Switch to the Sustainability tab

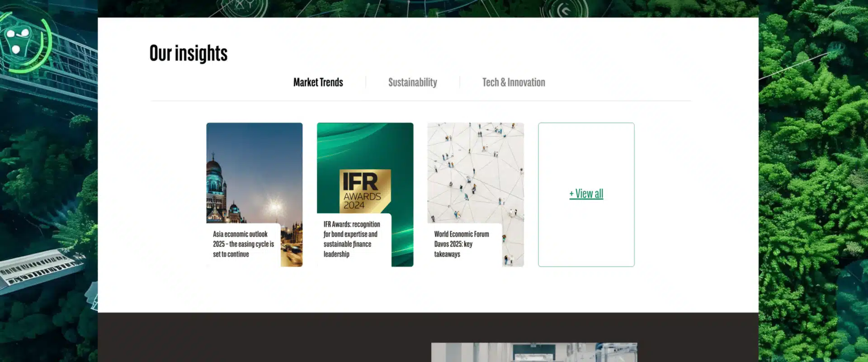(412, 82)
